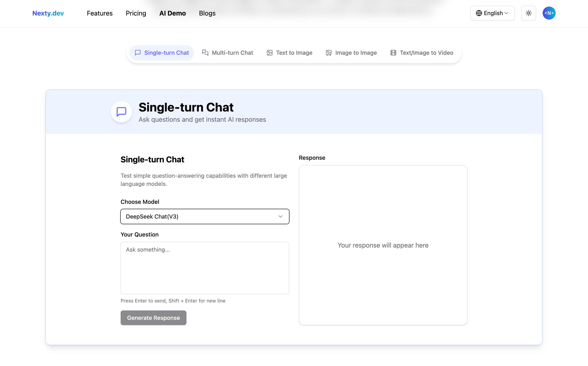Focus the Ask something question field
The image size is (588, 366).
point(205,268)
